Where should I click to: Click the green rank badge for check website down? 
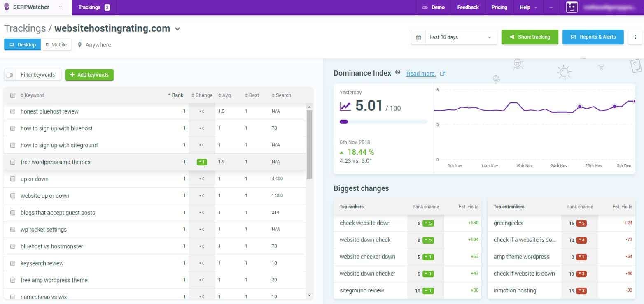tap(428, 223)
